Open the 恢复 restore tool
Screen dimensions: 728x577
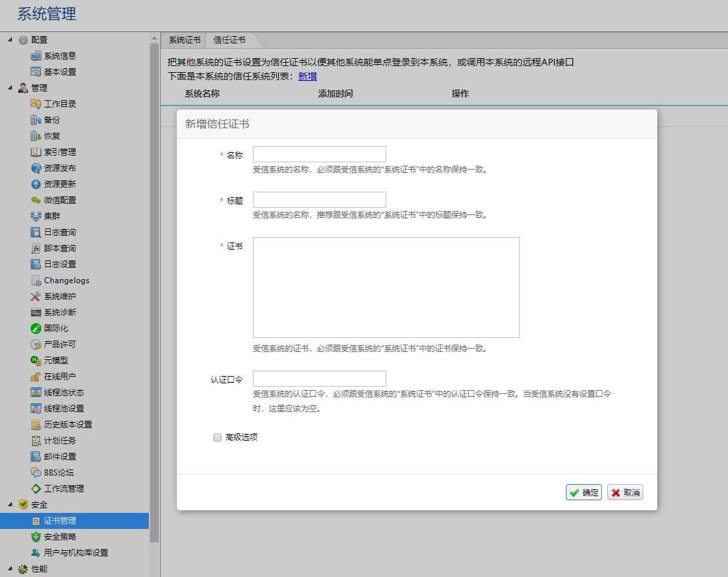(57, 136)
